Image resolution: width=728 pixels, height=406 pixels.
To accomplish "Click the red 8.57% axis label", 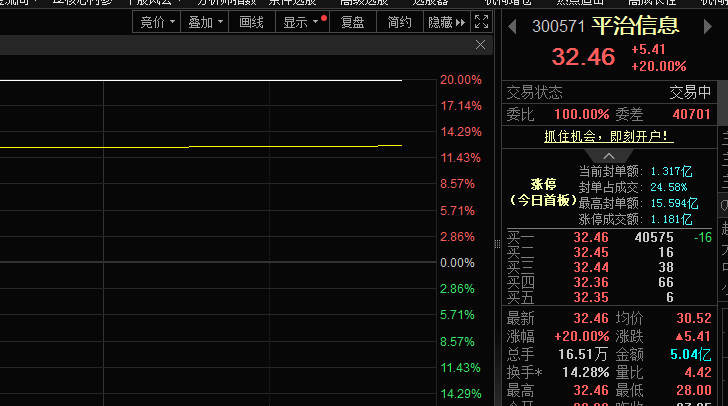I will click(457, 184).
